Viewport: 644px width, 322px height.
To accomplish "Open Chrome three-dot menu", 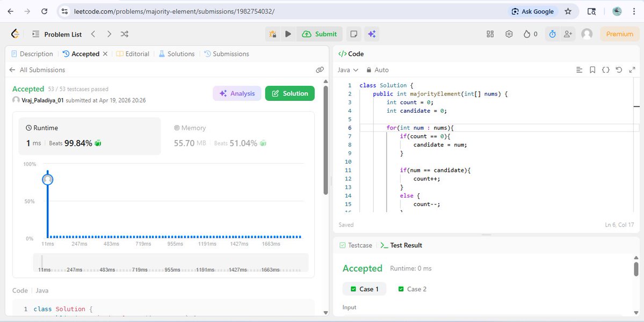I will (x=634, y=11).
